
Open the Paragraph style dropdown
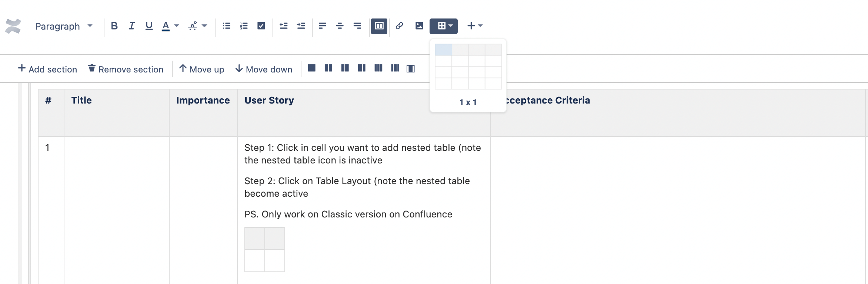(63, 26)
